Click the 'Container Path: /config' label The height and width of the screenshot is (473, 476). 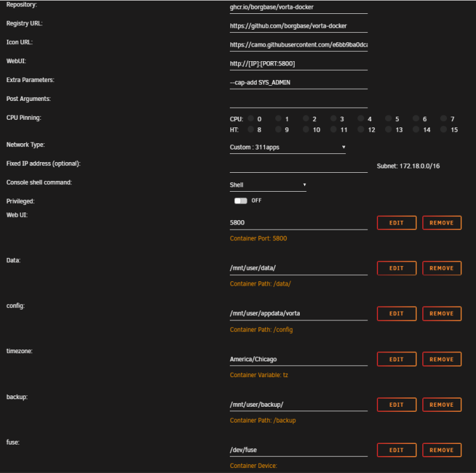click(x=261, y=330)
